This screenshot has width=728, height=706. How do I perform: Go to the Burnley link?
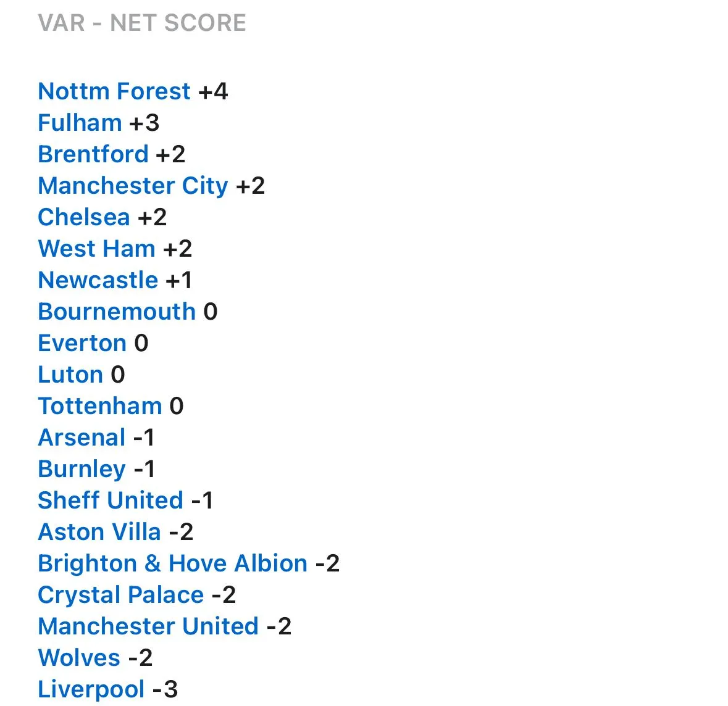[x=82, y=469]
